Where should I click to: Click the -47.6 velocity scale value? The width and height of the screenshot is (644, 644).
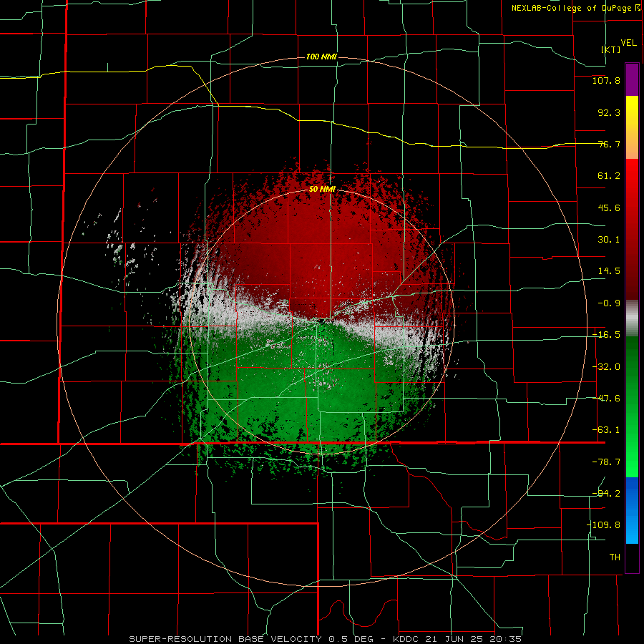click(606, 399)
